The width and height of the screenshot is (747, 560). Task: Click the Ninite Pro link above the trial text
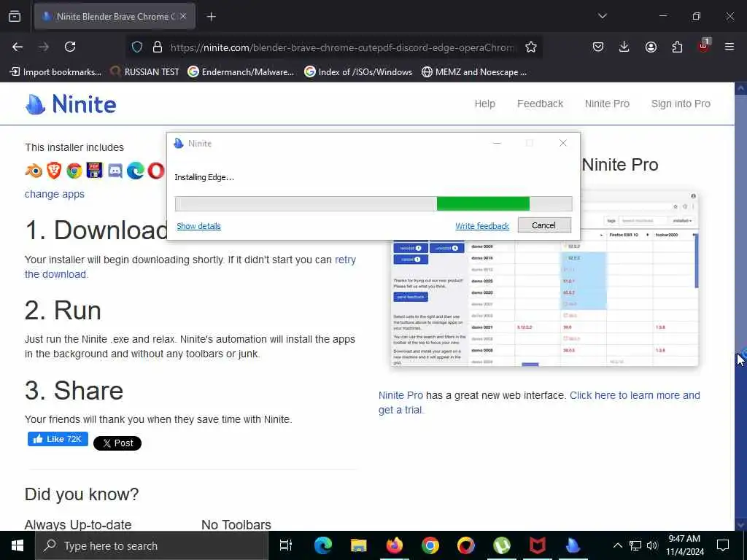[400, 396]
